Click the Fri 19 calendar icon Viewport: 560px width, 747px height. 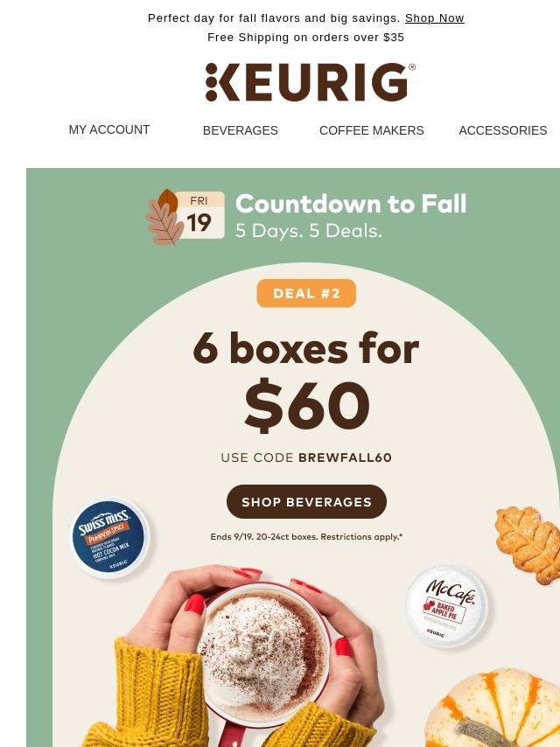(x=199, y=215)
